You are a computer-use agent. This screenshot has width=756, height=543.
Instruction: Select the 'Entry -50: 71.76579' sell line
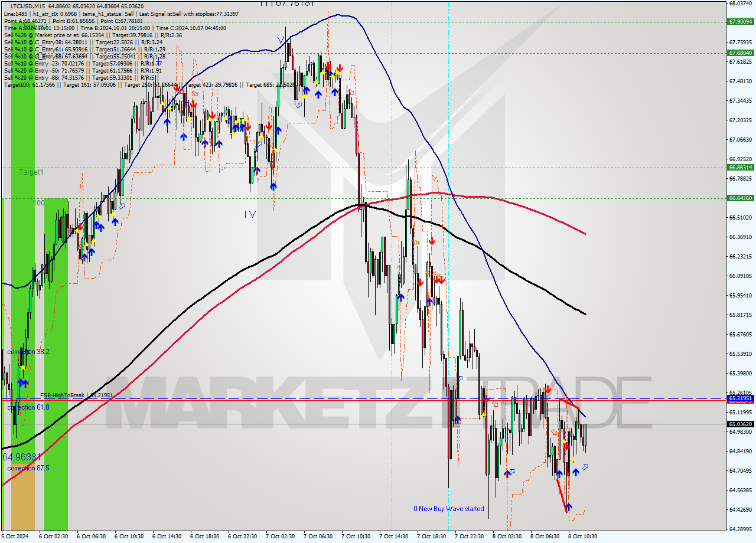(83, 70)
